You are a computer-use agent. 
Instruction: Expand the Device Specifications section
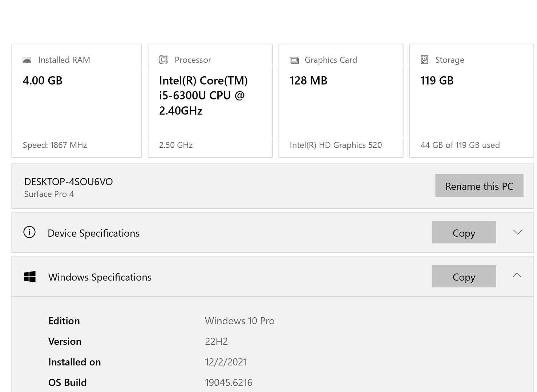[x=517, y=232]
